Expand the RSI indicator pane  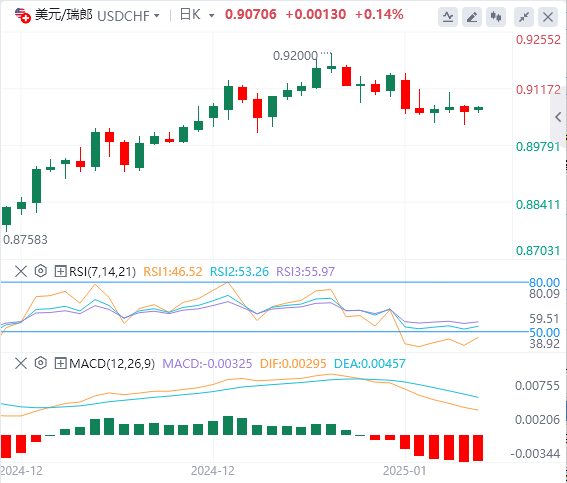(x=60, y=271)
